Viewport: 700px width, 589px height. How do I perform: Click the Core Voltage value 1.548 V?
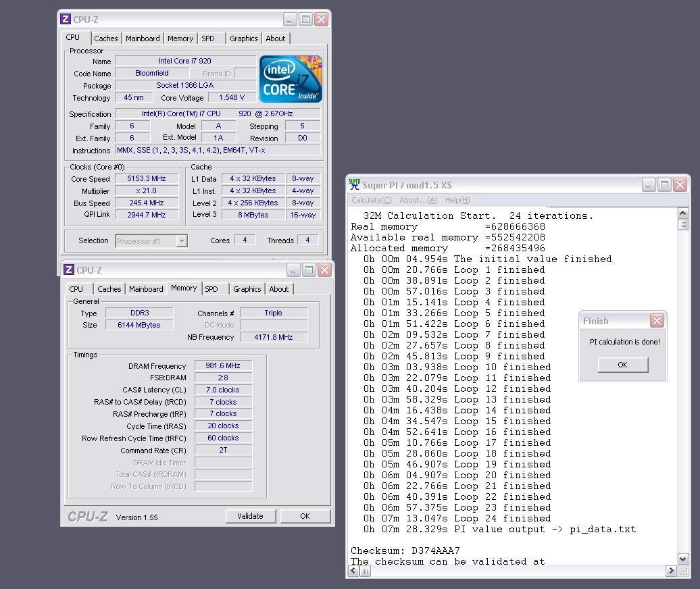232,97
